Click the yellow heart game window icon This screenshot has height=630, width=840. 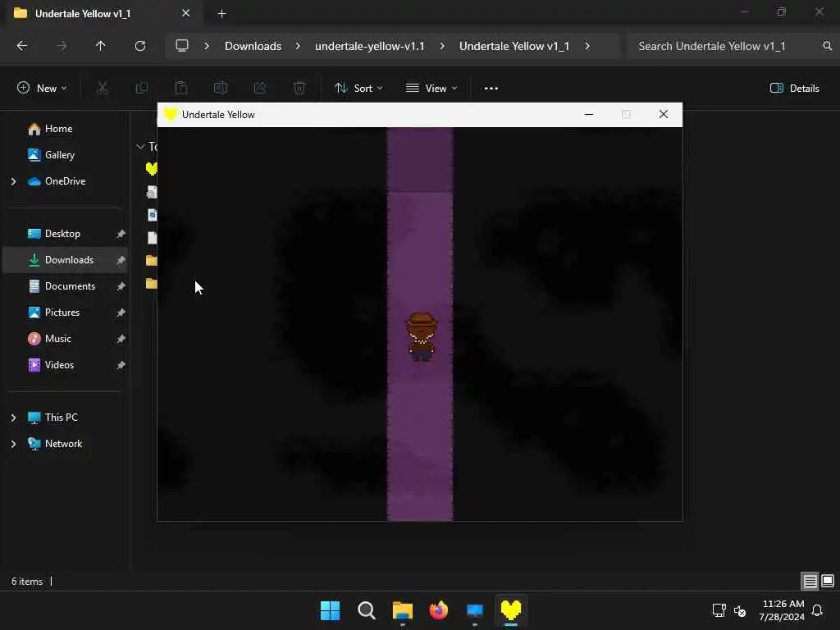[x=170, y=114]
